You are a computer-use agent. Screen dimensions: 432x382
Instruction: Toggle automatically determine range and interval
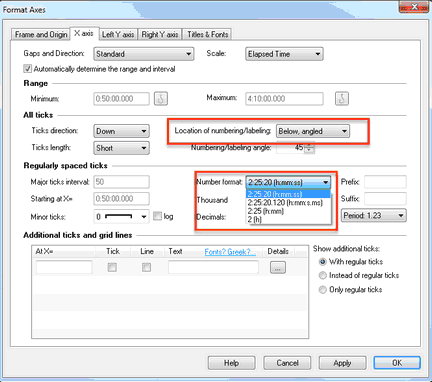point(27,69)
